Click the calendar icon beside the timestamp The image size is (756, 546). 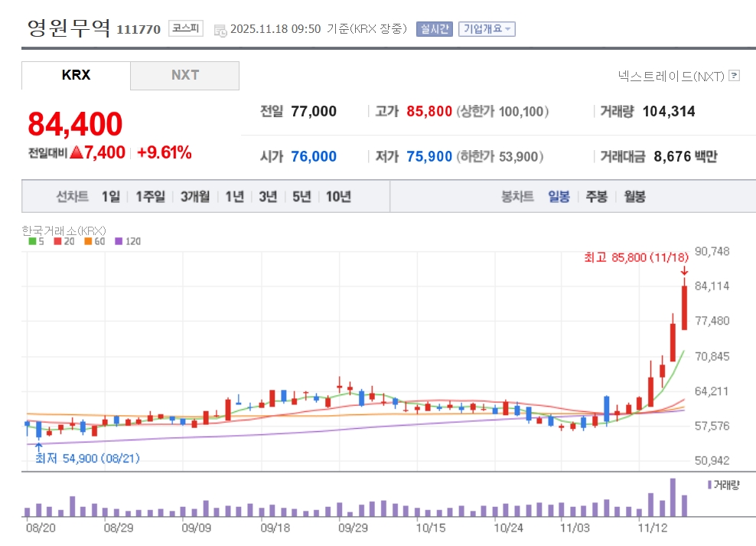click(220, 30)
